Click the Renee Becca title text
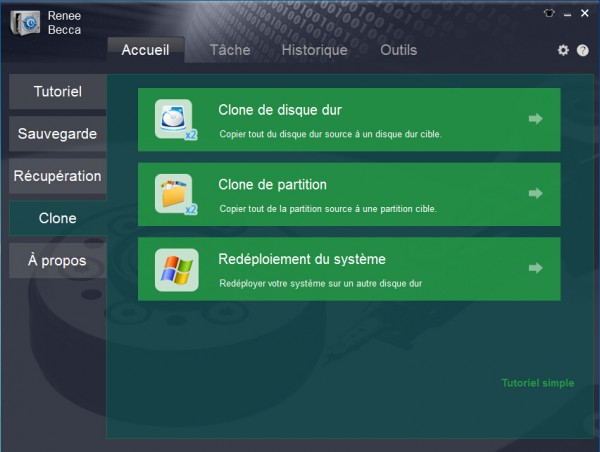The width and height of the screenshot is (600, 452). (x=64, y=23)
